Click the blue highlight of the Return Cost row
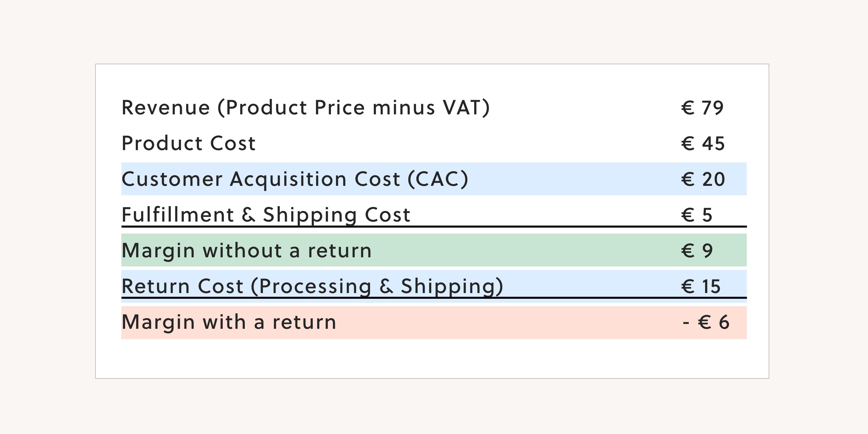The height and width of the screenshot is (434, 868). click(590, 283)
